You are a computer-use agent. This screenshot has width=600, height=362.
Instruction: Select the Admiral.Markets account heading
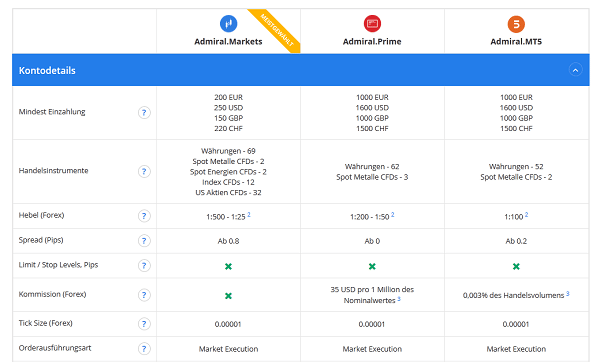coord(228,41)
